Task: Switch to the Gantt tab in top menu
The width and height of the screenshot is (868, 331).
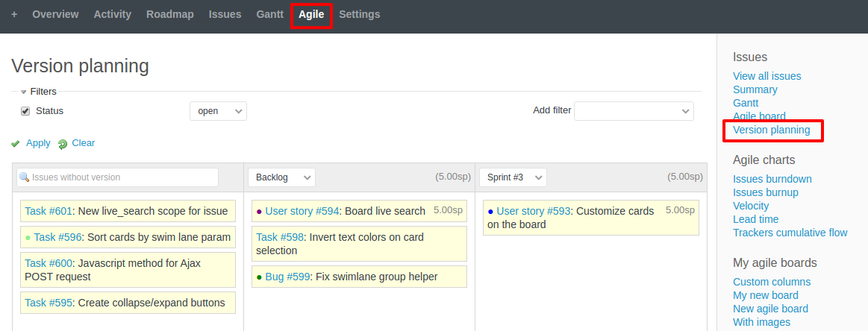Action: (269, 14)
